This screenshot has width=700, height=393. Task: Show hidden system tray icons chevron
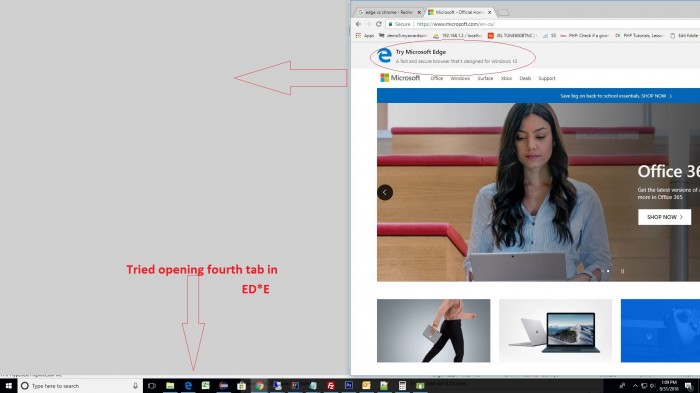coord(635,386)
